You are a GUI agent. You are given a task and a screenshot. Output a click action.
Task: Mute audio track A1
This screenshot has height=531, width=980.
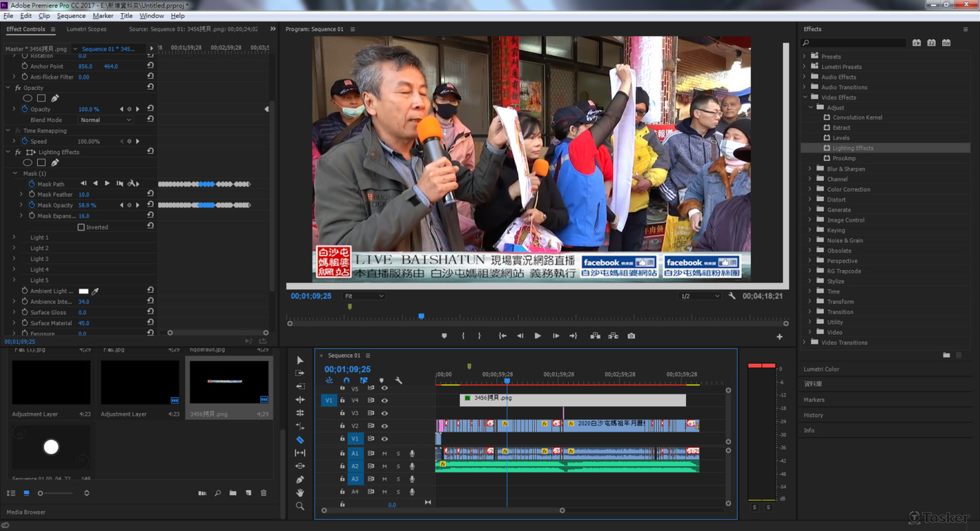384,453
